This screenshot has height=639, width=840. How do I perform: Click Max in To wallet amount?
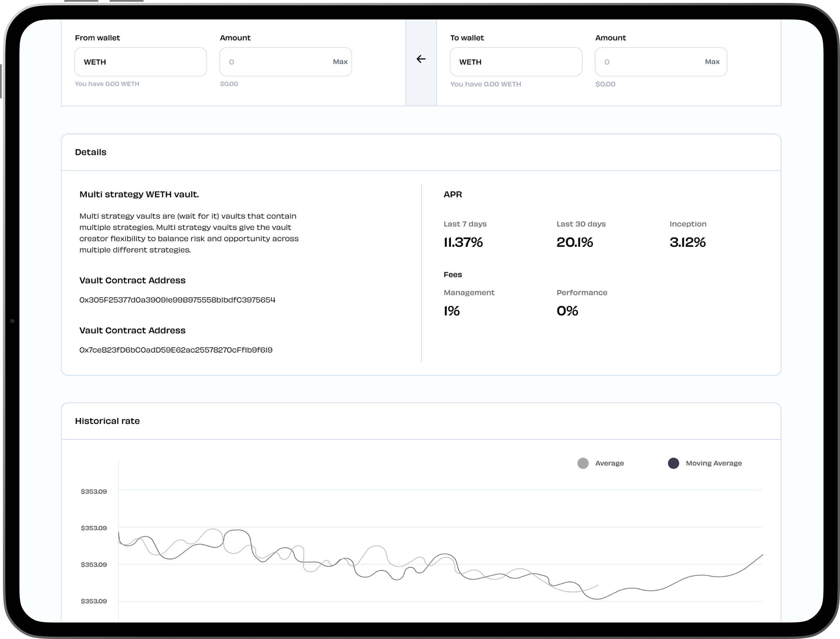[x=712, y=62]
